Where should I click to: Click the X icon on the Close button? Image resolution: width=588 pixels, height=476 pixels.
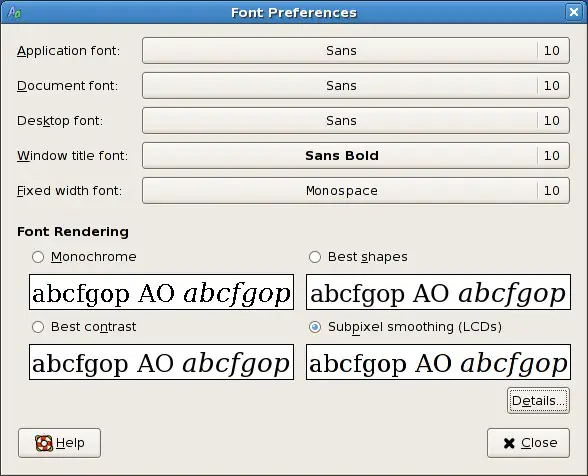tap(509, 443)
